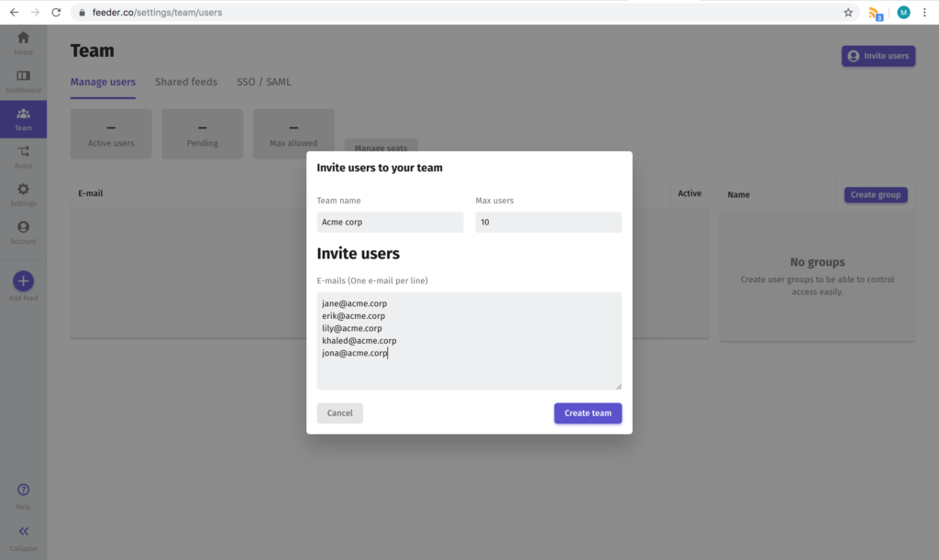The width and height of the screenshot is (939, 560).
Task: Click the jane@acme.corp line
Action: click(355, 303)
